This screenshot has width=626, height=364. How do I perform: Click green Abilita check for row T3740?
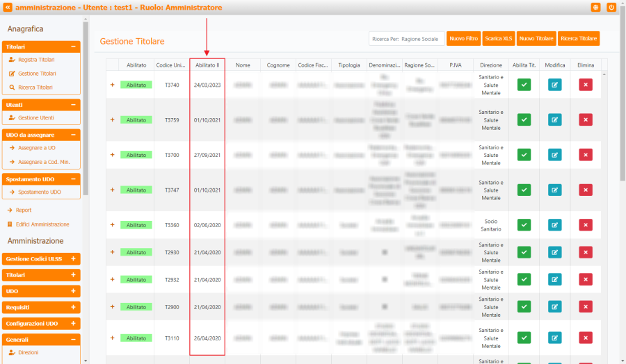524,85
